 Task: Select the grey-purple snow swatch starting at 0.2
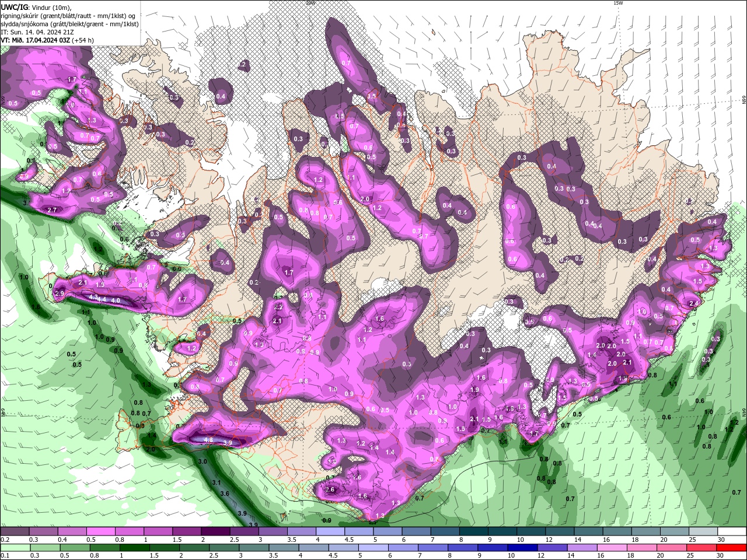click(15, 531)
